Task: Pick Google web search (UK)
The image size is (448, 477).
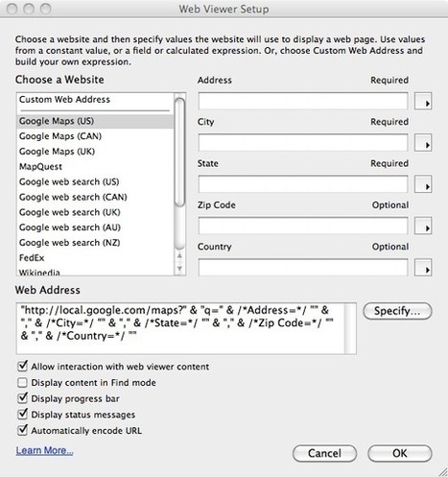Action: click(x=95, y=212)
